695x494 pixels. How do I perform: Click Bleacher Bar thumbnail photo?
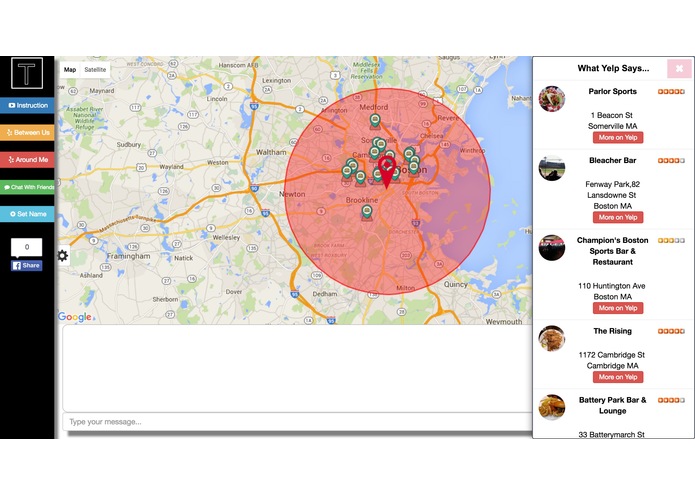tap(552, 168)
